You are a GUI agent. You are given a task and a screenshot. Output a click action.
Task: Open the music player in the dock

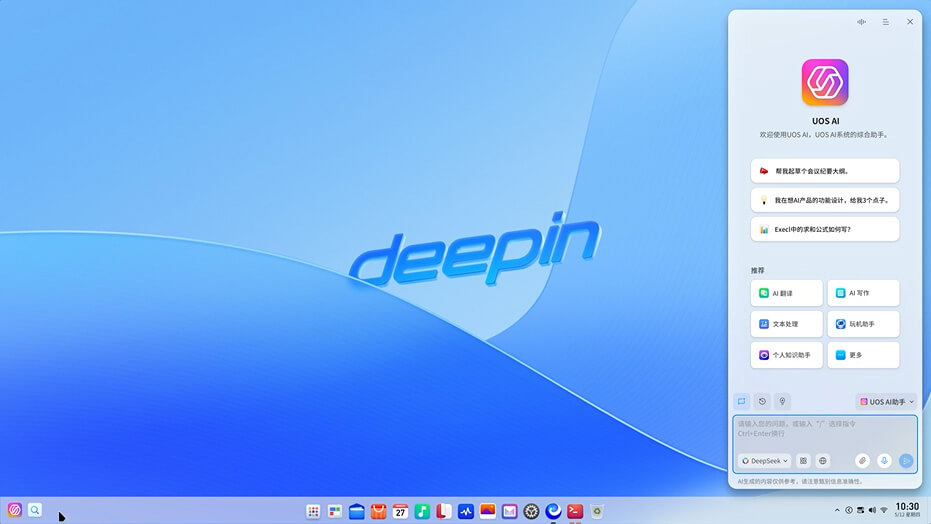point(422,511)
